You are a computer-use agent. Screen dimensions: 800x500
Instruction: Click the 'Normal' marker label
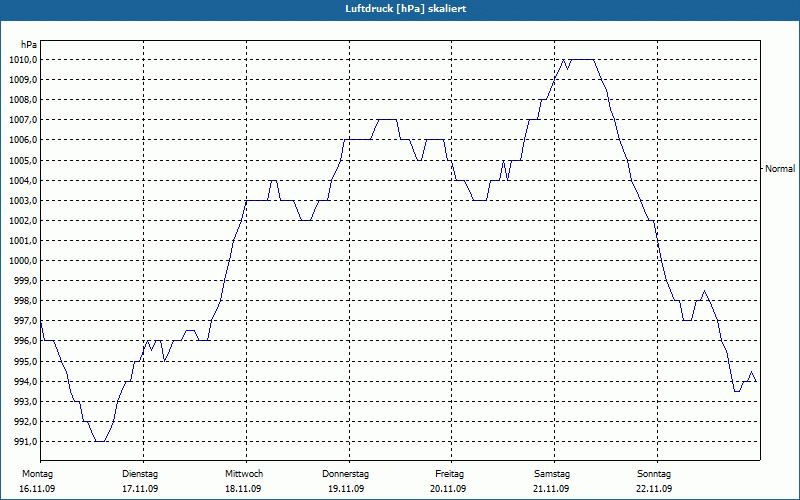pyautogui.click(x=780, y=169)
